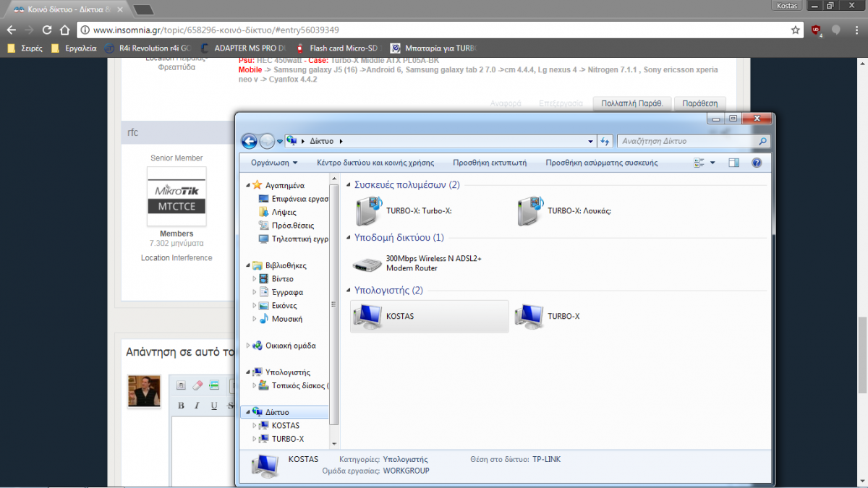The image size is (868, 488).
Task: Open ADAPTER MS PRO bookmark
Action: [242, 48]
